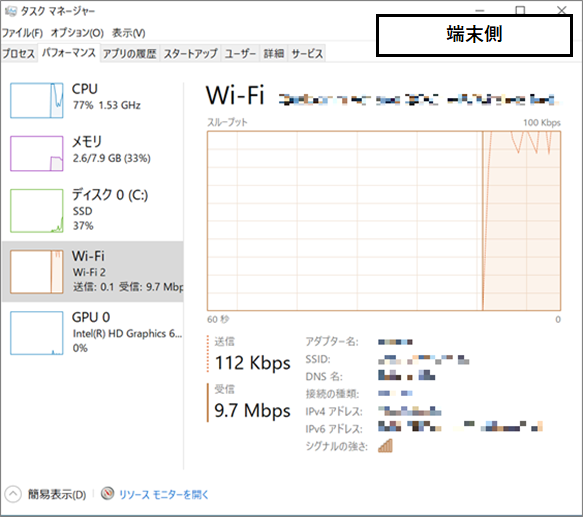The width and height of the screenshot is (583, 517).
Task: Select the Wi-Fi graph thumbnail in sidebar
Action: click(37, 272)
